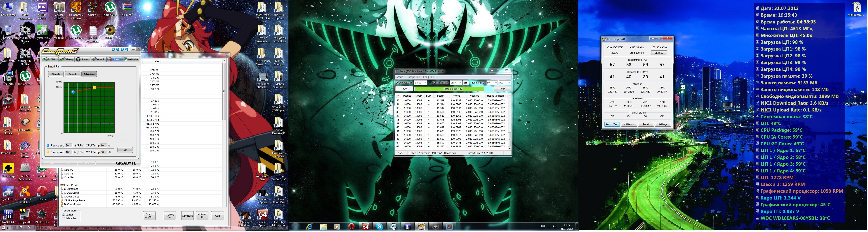
Task: Click Logging Start in HWiNFO window
Action: point(170,216)
